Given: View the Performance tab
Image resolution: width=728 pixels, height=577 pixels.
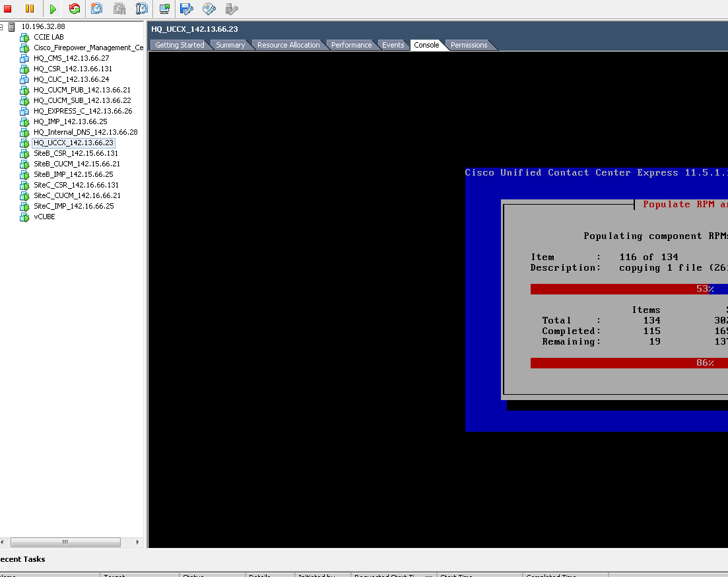Looking at the screenshot, I should (x=352, y=45).
